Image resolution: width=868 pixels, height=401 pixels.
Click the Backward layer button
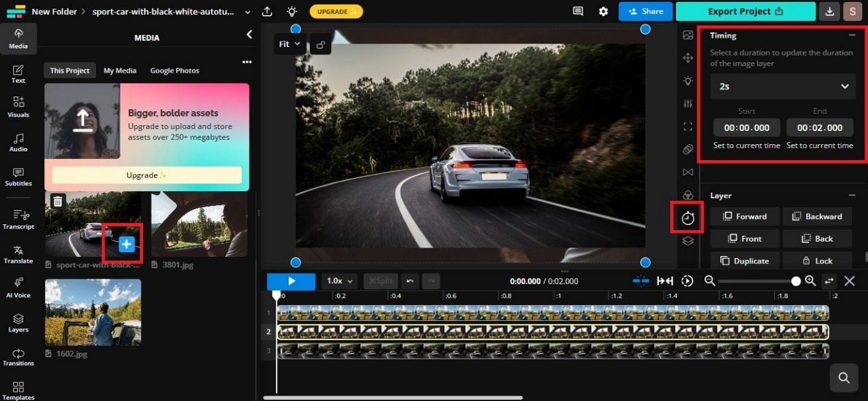pos(817,216)
